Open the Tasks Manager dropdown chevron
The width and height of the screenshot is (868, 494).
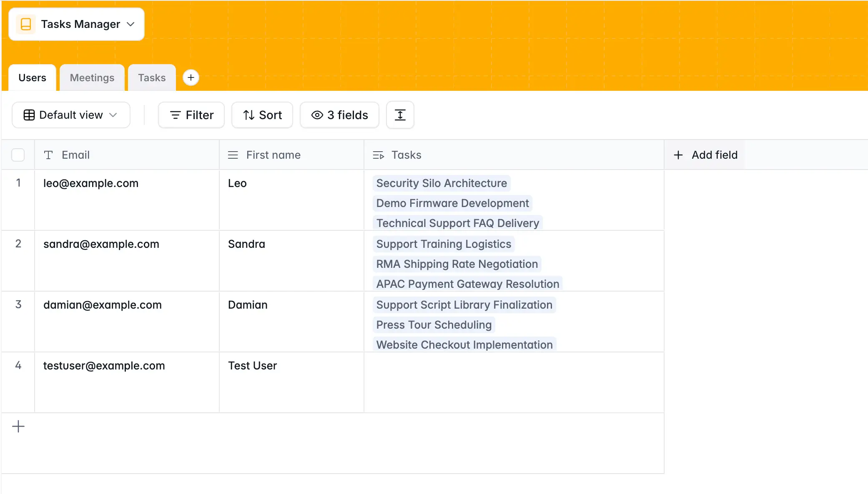tap(130, 24)
